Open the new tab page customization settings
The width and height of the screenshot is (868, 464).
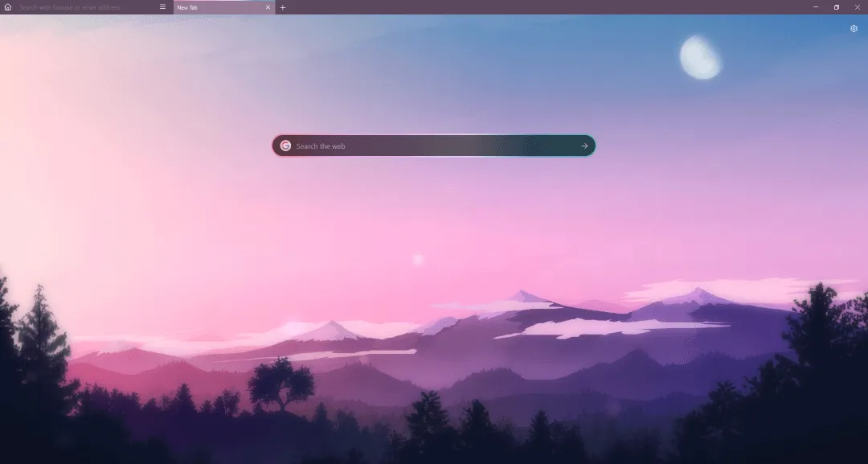tap(854, 28)
